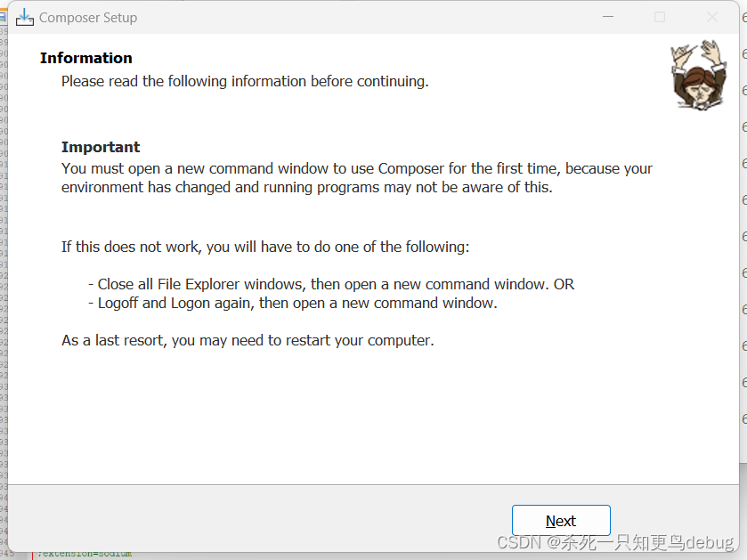Click the "Logoff and Logon again" bullet
747x560 pixels.
tap(292, 303)
